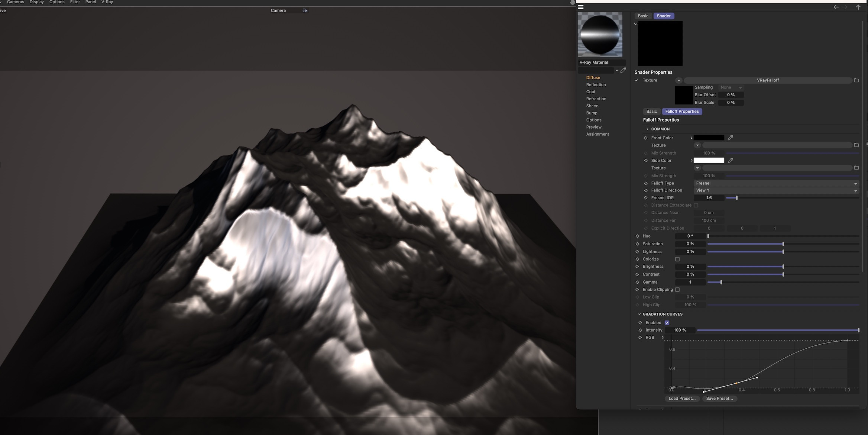
Task: Expand Front Color channel chevron
Action: click(691, 138)
